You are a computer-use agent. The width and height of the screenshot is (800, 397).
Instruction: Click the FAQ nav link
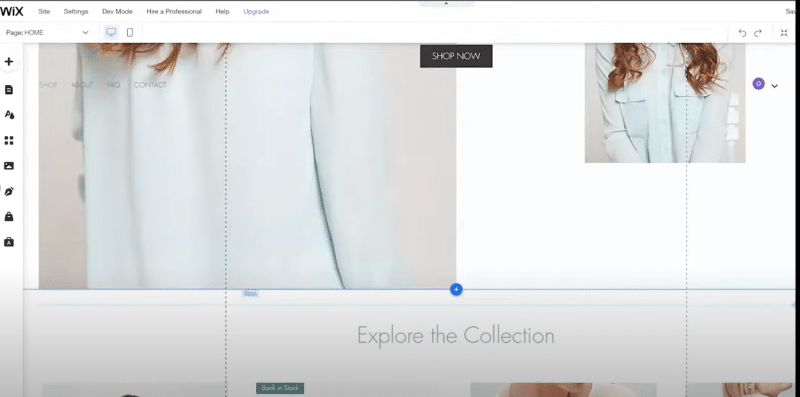click(113, 85)
